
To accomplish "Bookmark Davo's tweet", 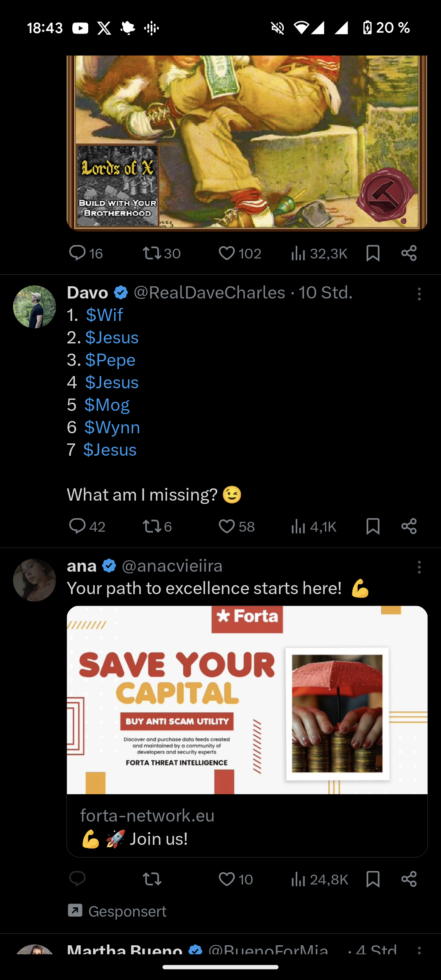I will tap(373, 526).
